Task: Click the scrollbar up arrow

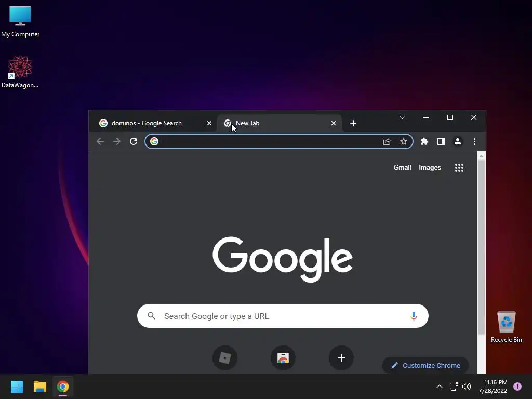Action: pyautogui.click(x=481, y=156)
